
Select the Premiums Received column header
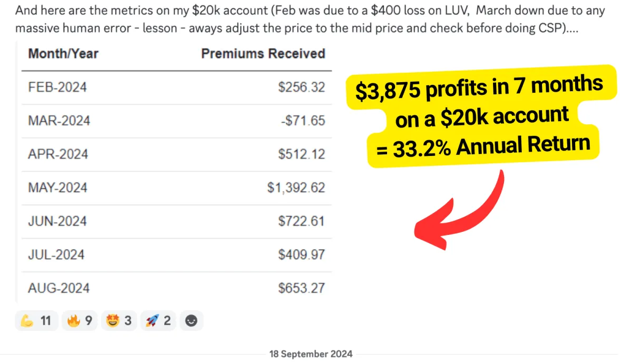pyautogui.click(x=263, y=53)
